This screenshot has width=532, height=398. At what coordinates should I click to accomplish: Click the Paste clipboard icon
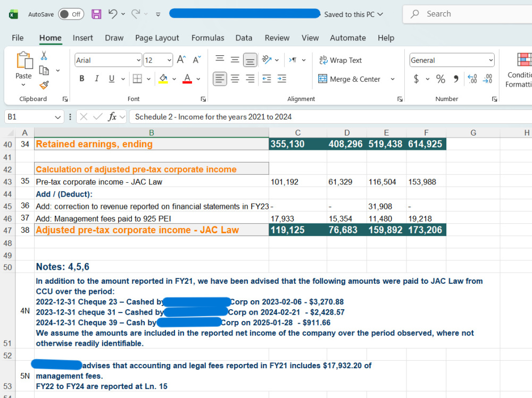tap(24, 61)
